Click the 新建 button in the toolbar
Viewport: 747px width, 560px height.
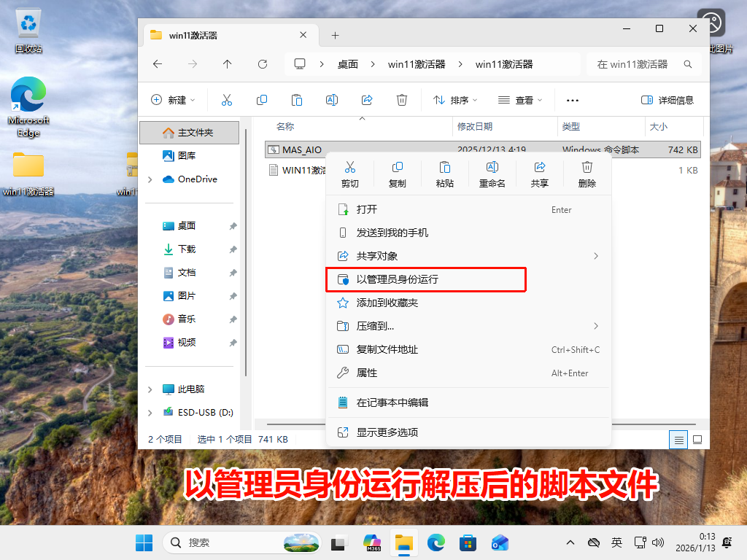172,100
